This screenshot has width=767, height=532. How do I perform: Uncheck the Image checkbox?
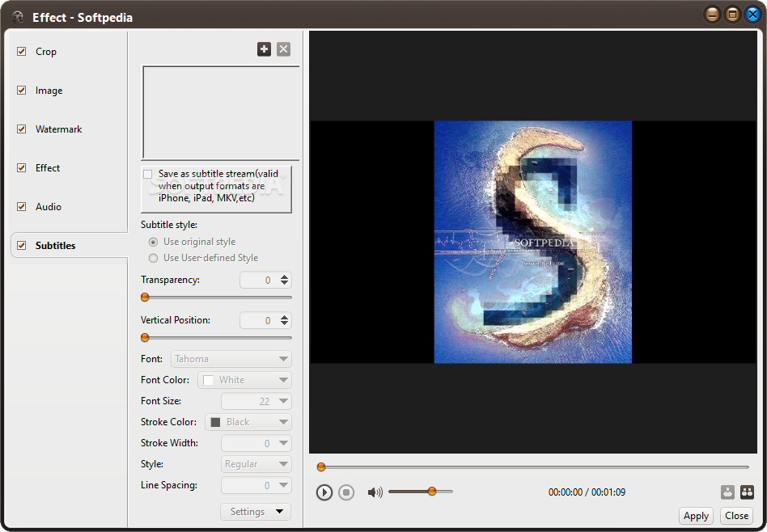[x=22, y=90]
